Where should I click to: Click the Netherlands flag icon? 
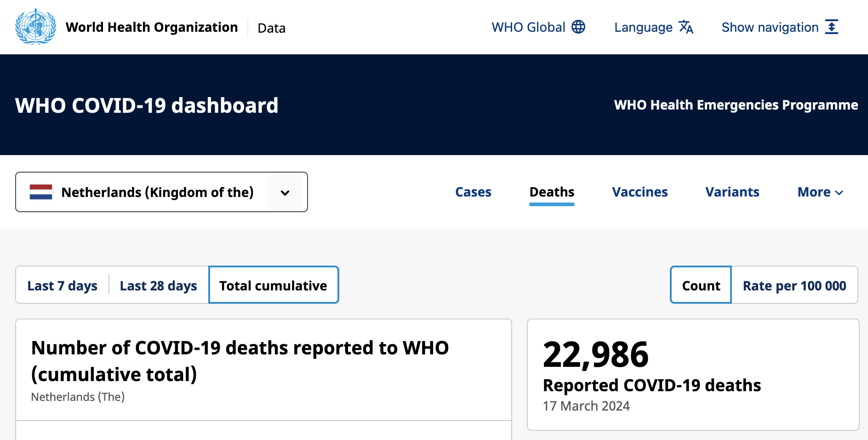click(x=41, y=192)
